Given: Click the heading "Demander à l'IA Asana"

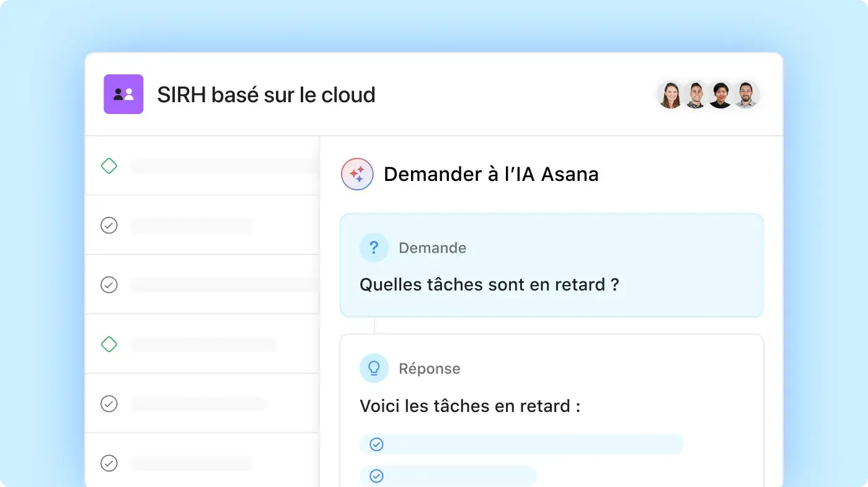Looking at the screenshot, I should point(491,174).
